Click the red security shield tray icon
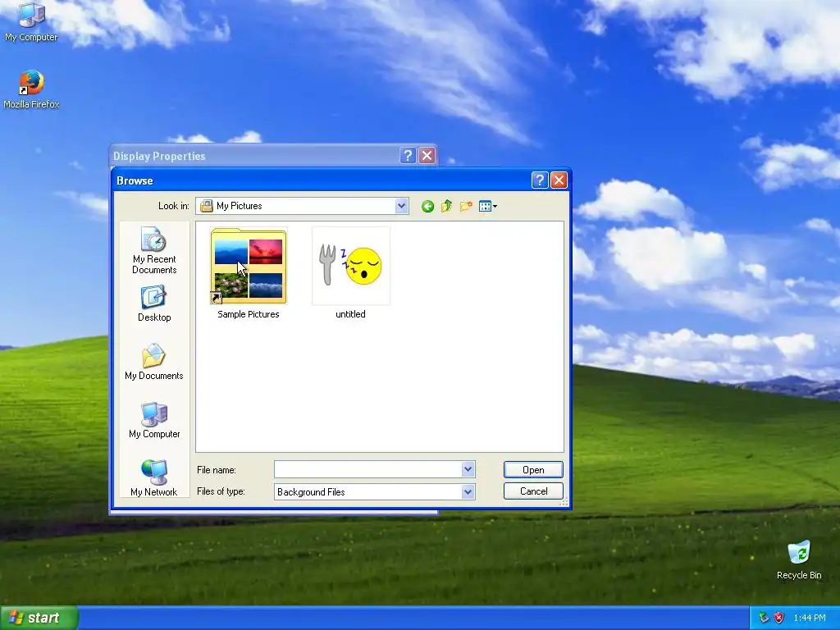The width and height of the screenshot is (840, 630). 779,619
